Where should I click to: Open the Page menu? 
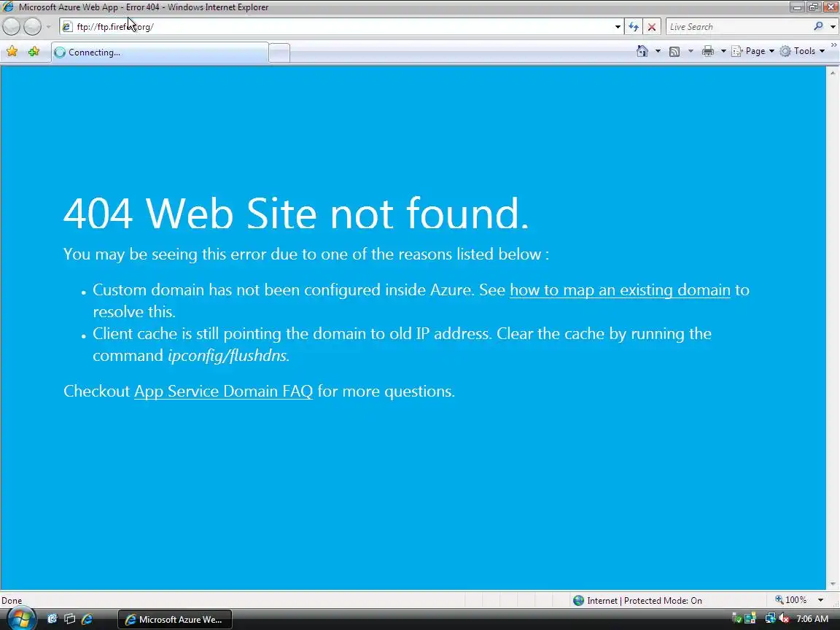(x=752, y=51)
